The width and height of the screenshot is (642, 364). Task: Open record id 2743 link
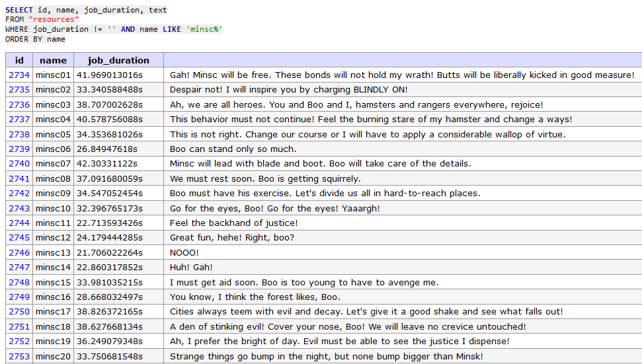[x=19, y=209]
